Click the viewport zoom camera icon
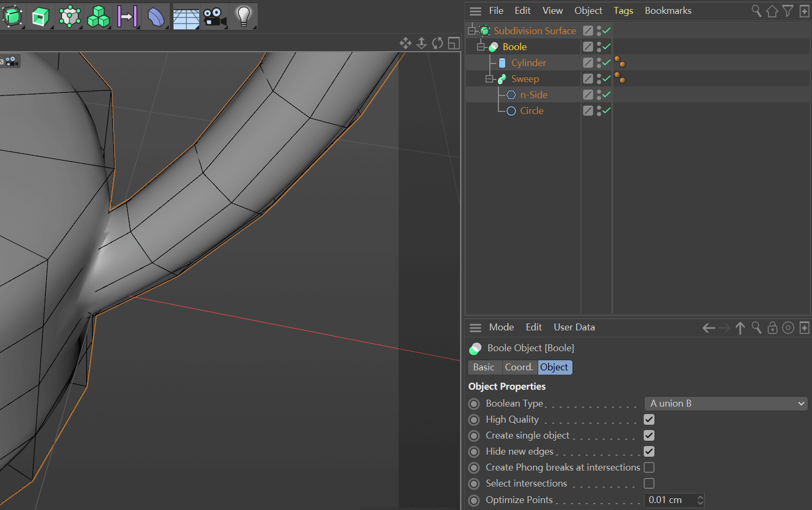 (422, 43)
